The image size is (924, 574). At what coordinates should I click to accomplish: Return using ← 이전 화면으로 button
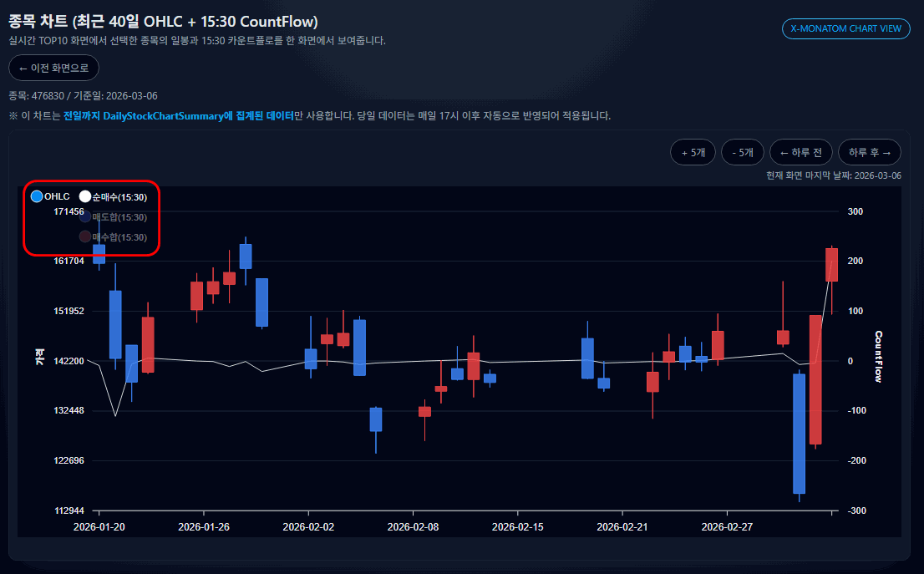point(53,68)
